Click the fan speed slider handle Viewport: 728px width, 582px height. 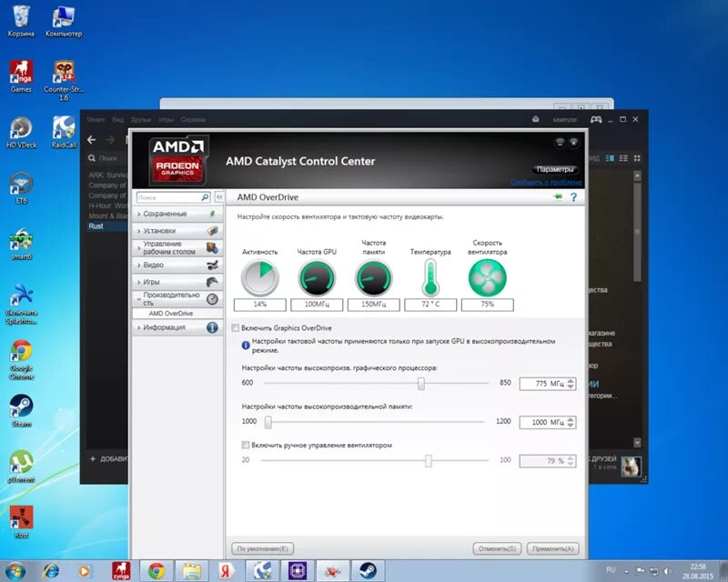coord(428,460)
